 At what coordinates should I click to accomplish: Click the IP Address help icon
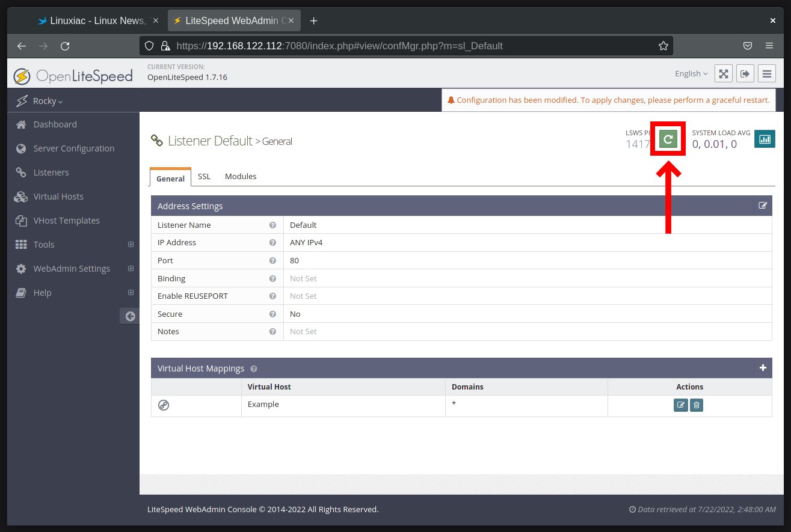[x=272, y=242]
